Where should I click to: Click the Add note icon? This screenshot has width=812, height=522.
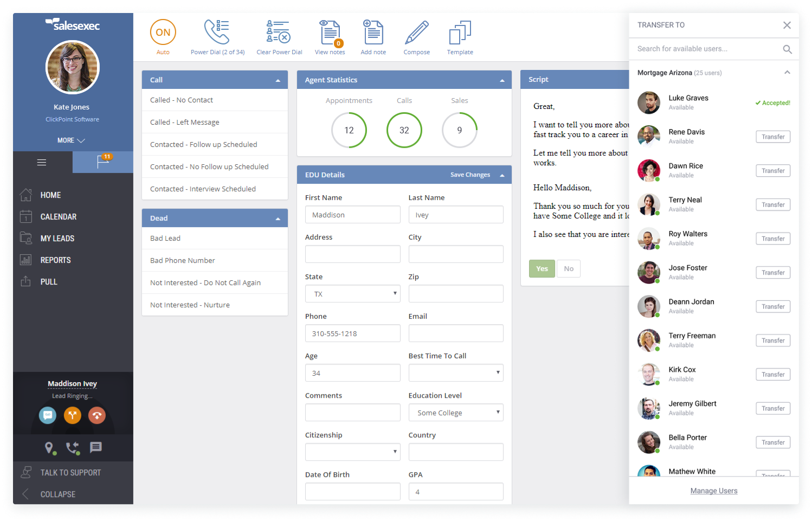[373, 31]
